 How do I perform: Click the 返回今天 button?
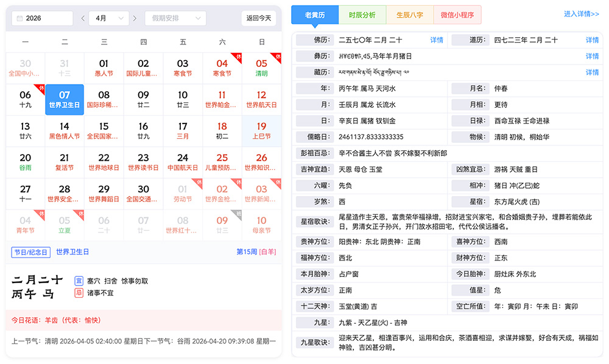point(259,18)
